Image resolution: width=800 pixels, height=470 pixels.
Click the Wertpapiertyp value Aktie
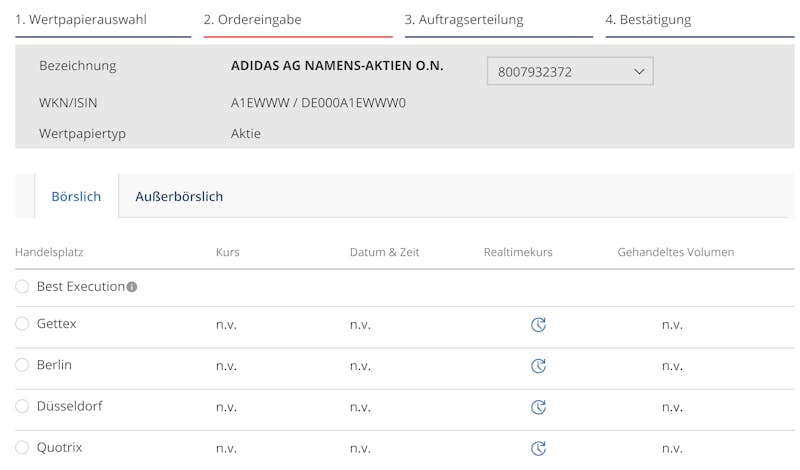(246, 134)
